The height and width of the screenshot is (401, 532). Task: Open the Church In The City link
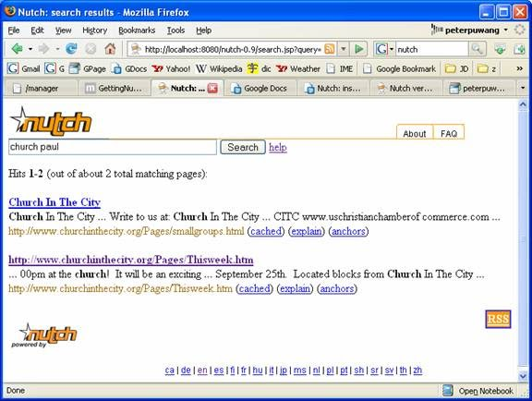tap(54, 202)
